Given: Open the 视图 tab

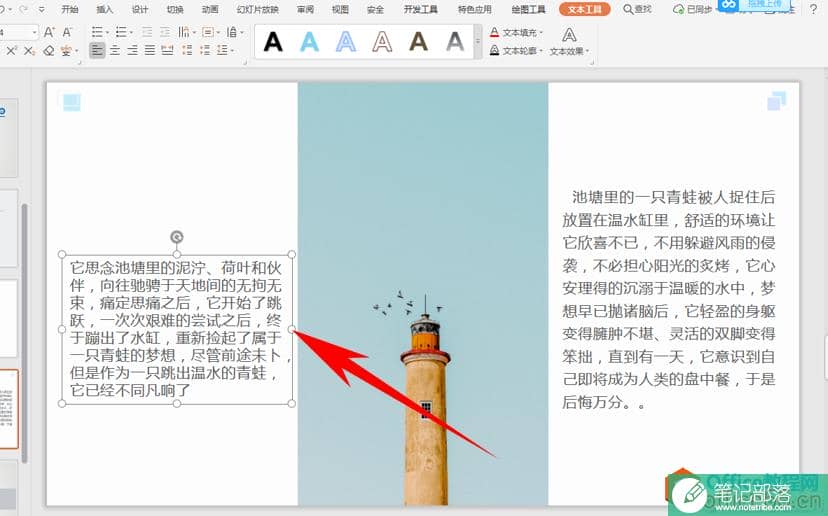Looking at the screenshot, I should 340,9.
